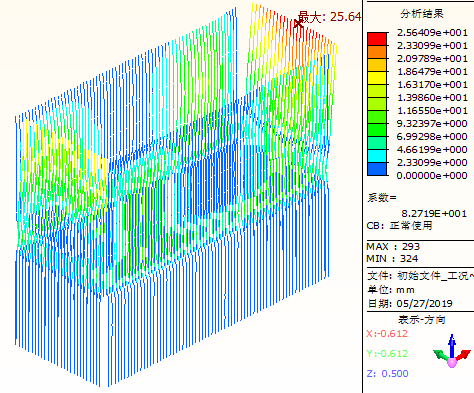
Task: Click the MIN : 324 node entry
Action: 392,259
